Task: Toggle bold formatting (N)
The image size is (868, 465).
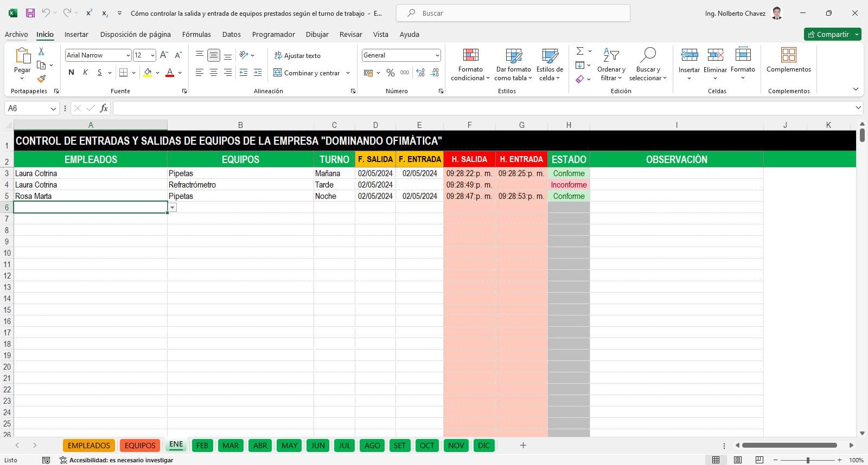Action: (x=71, y=73)
